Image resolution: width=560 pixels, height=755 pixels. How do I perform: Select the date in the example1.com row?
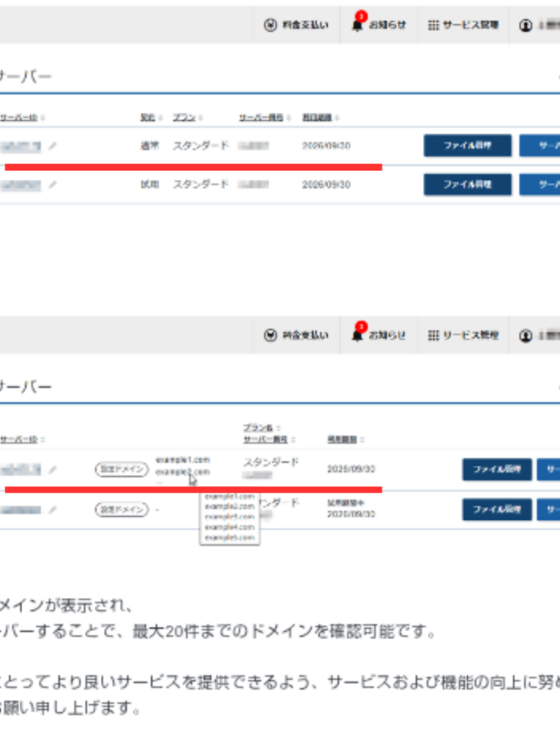pyautogui.click(x=351, y=469)
